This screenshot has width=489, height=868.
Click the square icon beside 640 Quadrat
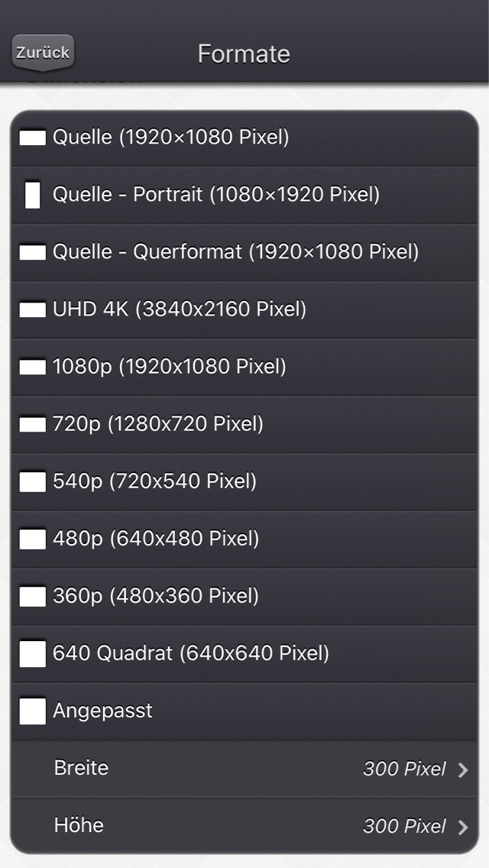pos(33,654)
